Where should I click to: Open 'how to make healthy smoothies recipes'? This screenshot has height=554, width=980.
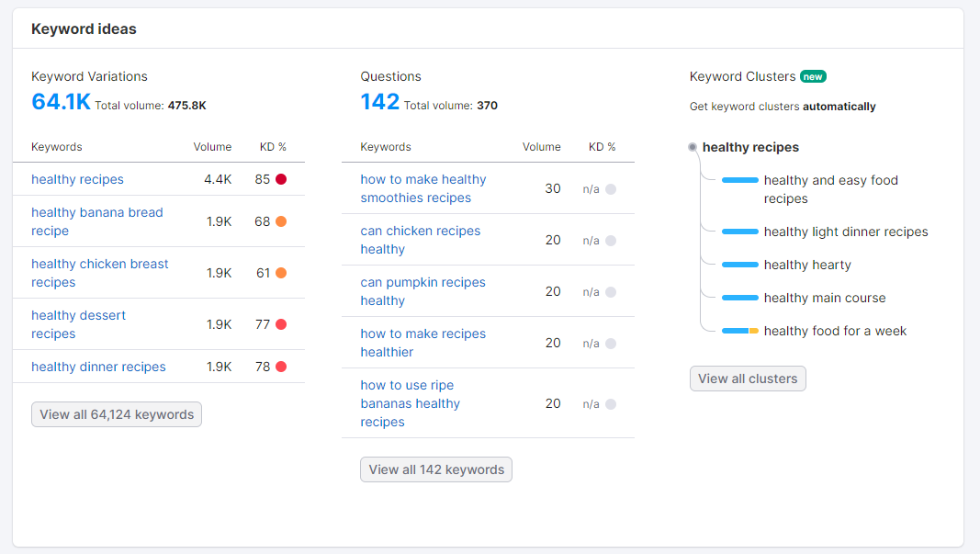(423, 188)
